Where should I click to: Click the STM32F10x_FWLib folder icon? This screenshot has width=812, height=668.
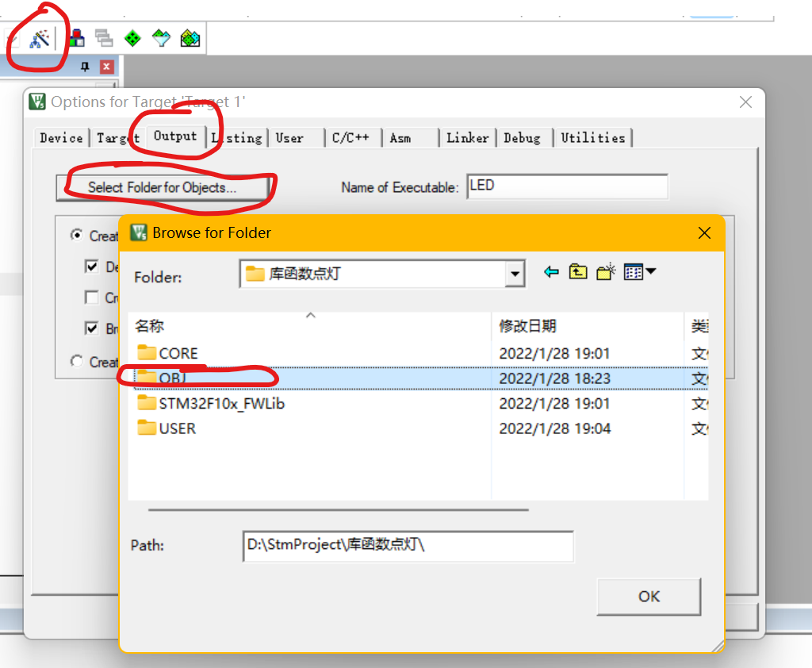pos(147,403)
